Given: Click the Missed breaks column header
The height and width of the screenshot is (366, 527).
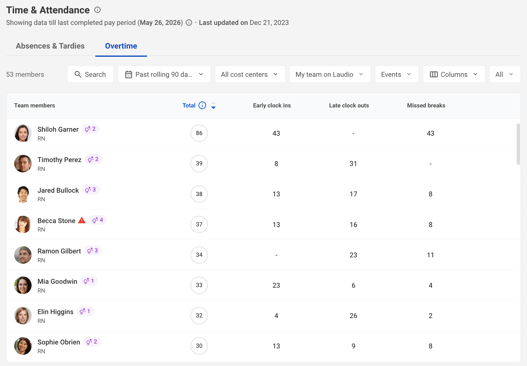Looking at the screenshot, I should tap(426, 106).
